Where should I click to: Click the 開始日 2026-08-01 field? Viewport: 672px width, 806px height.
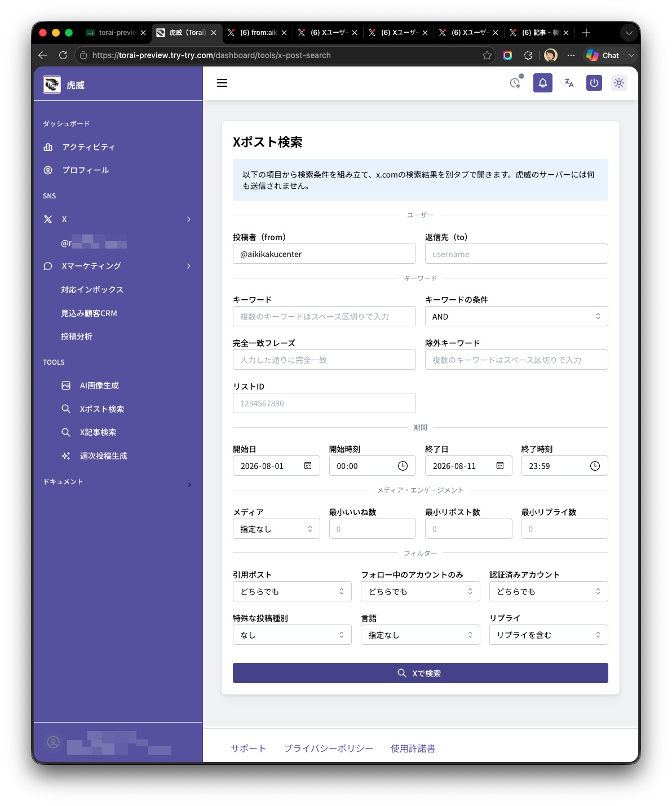coord(276,466)
